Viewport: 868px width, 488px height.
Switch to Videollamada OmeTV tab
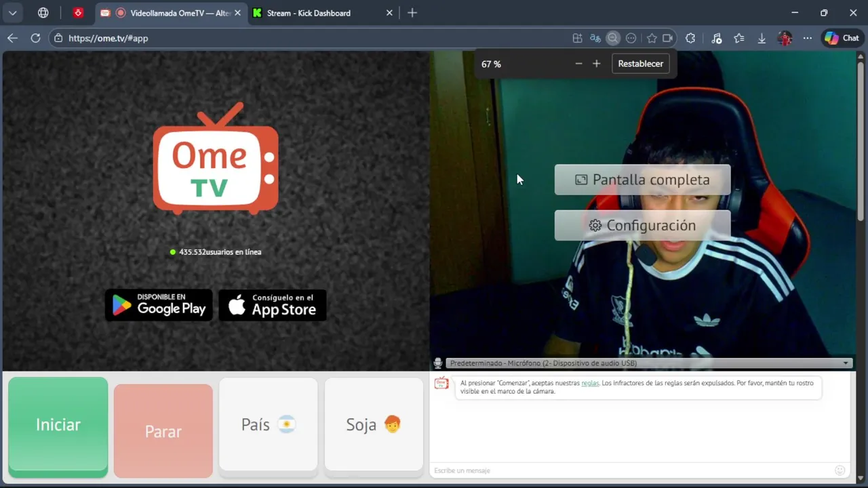(170, 13)
